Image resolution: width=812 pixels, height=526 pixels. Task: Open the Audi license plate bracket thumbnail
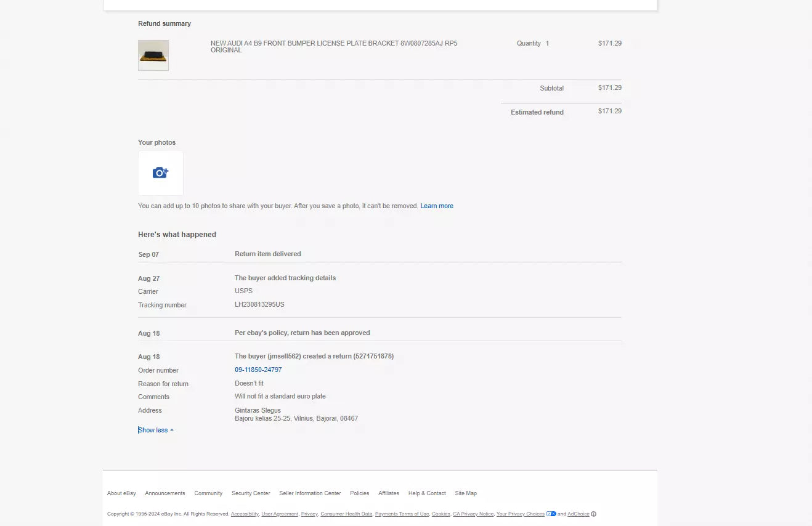(x=153, y=55)
